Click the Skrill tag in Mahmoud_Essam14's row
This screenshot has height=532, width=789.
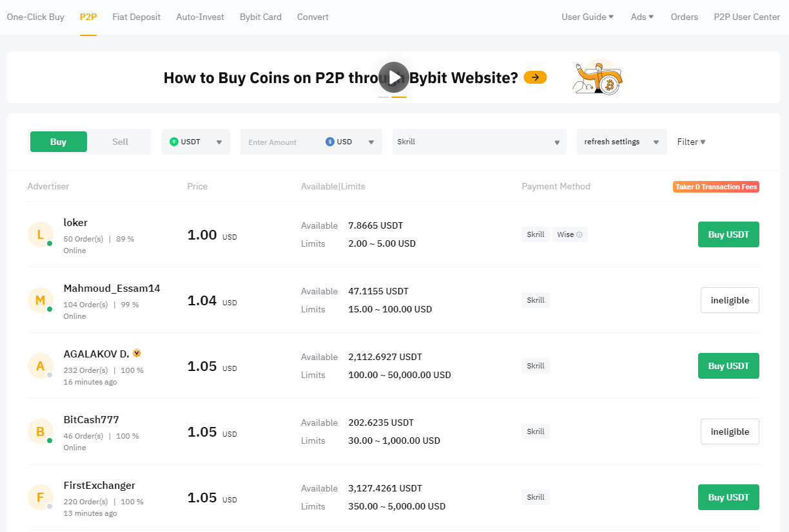[x=536, y=300]
